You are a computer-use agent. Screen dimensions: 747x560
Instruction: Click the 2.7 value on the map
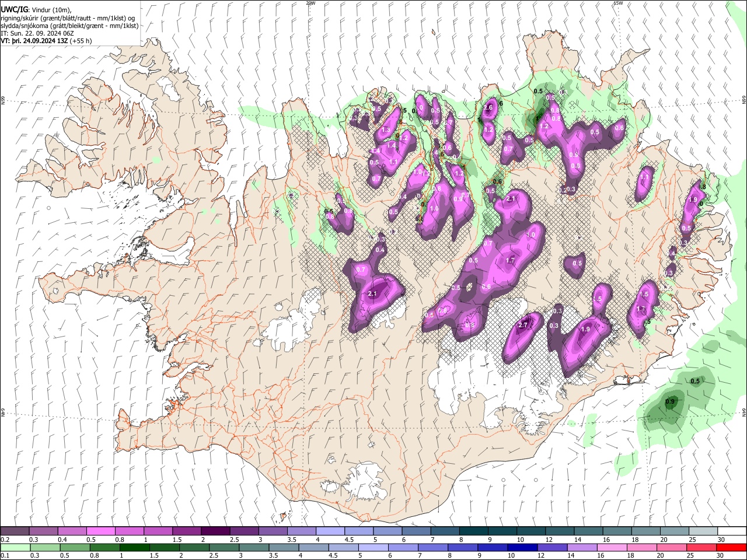[x=523, y=325]
